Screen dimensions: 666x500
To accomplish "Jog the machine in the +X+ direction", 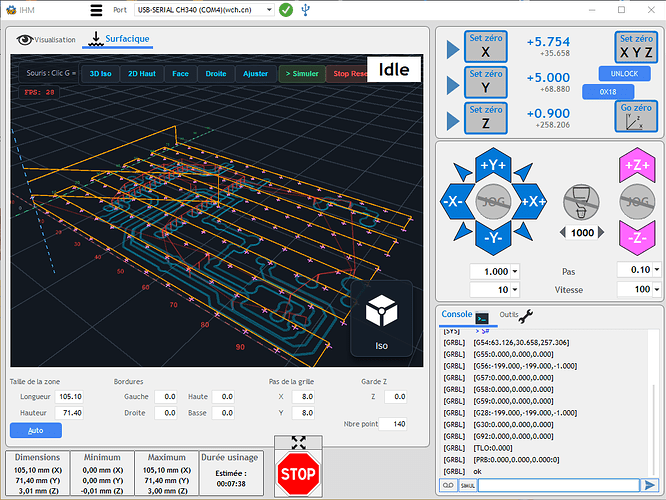I will coord(529,201).
